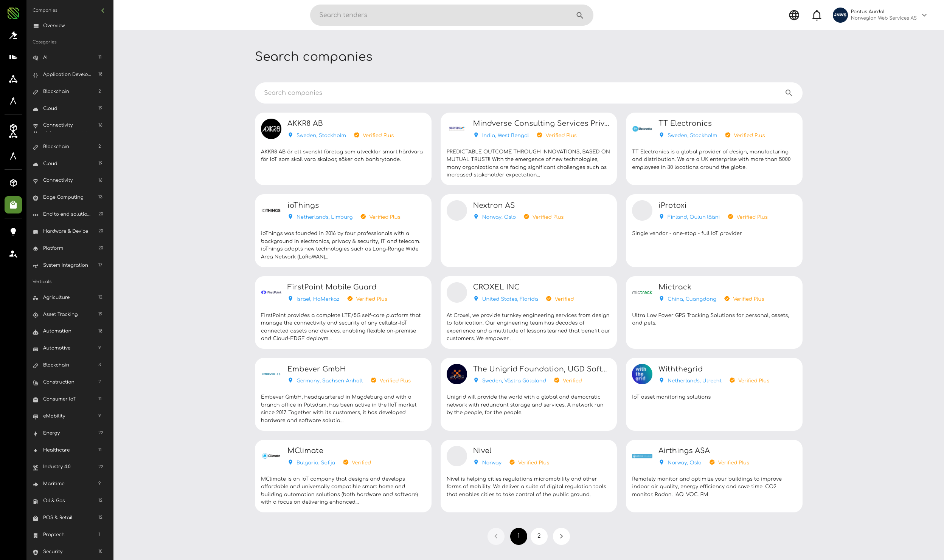Select the Energy category in the sidebar
This screenshot has height=560, width=944.
(x=51, y=433)
